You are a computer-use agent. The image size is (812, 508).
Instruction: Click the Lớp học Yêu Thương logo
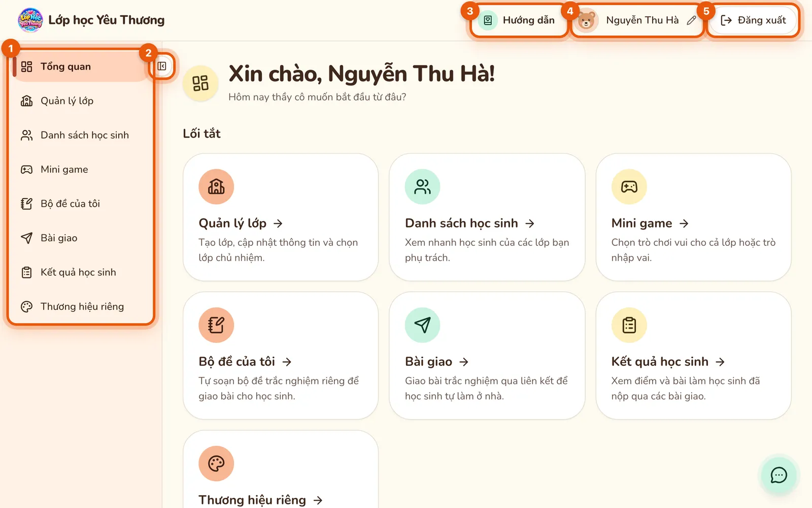click(x=30, y=20)
